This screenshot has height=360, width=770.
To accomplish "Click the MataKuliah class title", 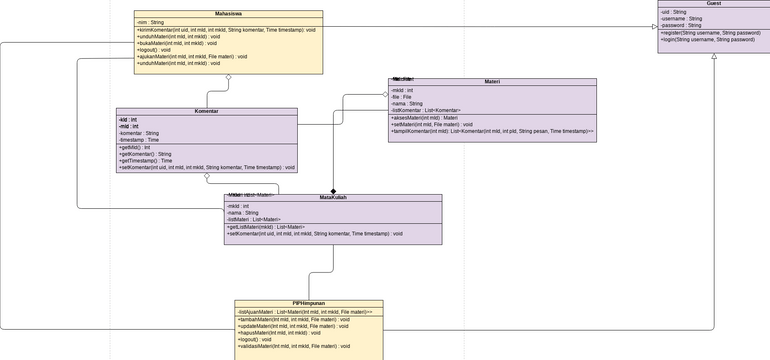I will (333, 197).
